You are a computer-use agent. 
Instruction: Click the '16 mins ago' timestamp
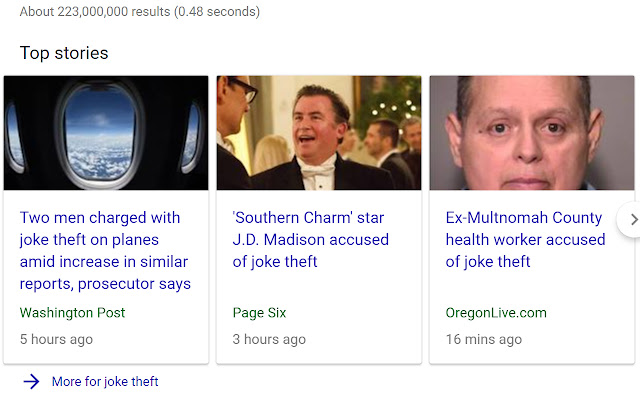tap(484, 339)
